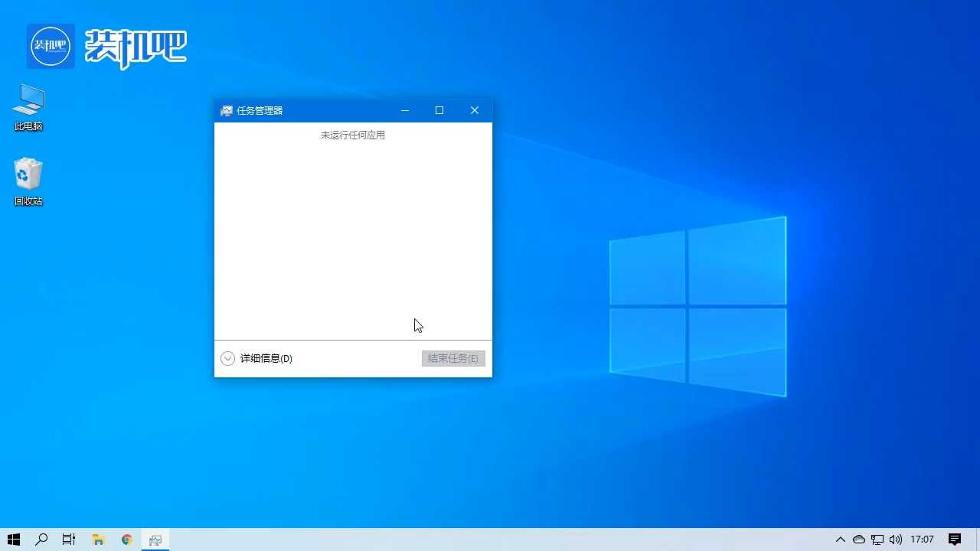The image size is (980, 551).
Task: Open the 装机吧 installer app logo
Action: point(51,46)
